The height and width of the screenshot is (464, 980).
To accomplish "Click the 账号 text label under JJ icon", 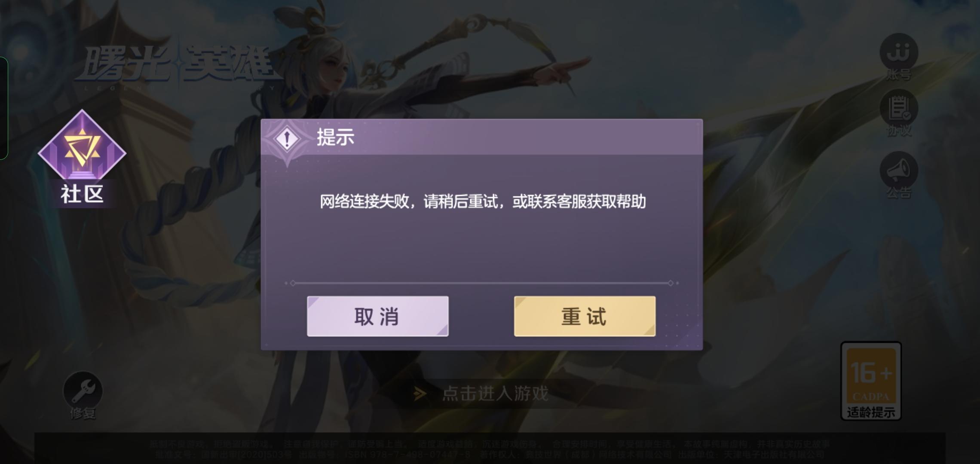I will (899, 75).
